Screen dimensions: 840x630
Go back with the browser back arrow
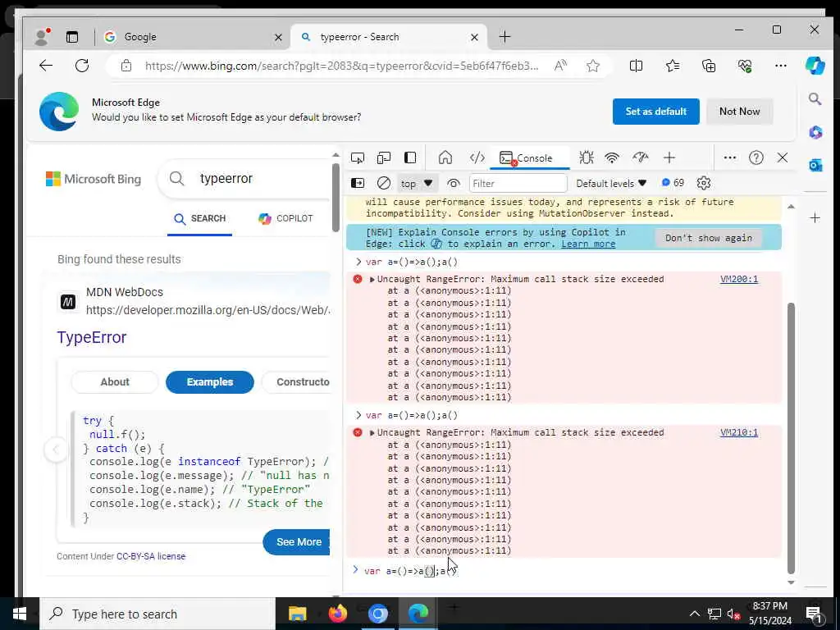coord(46,66)
